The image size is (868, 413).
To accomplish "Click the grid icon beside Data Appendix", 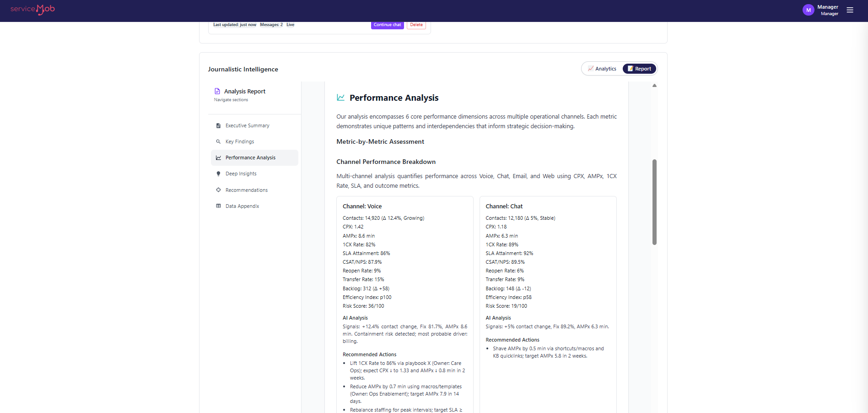I will 219,206.
